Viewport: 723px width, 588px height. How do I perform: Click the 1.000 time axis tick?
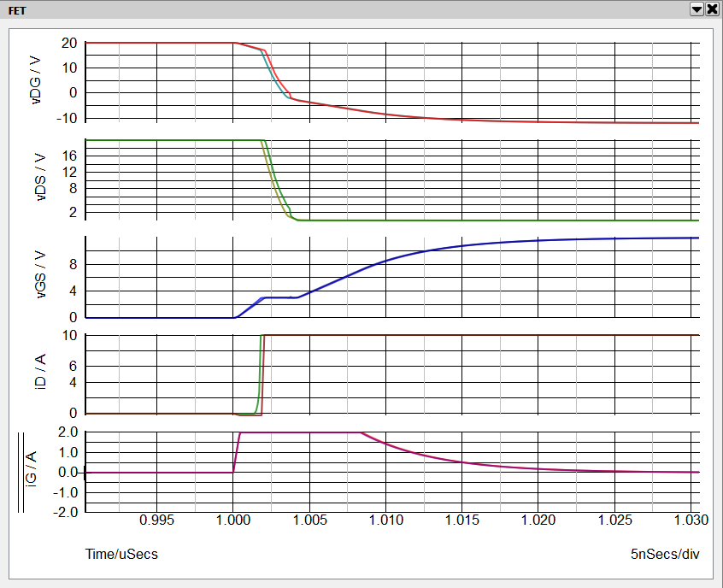[232, 520]
